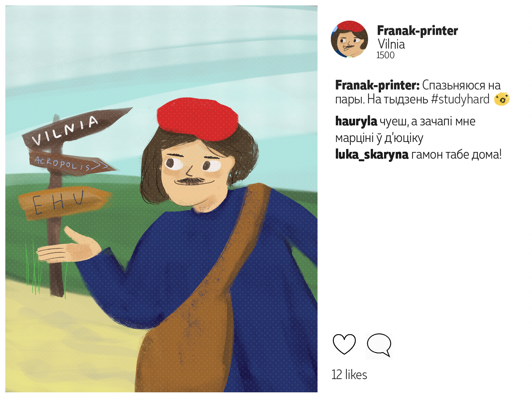This screenshot has height=399, width=532.
Task: Open the Franak-printer profile avatar
Action: pyautogui.click(x=349, y=39)
